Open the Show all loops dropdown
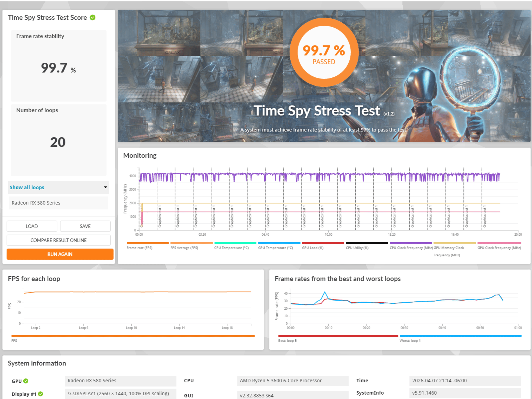This screenshot has width=532, height=399. (58, 187)
